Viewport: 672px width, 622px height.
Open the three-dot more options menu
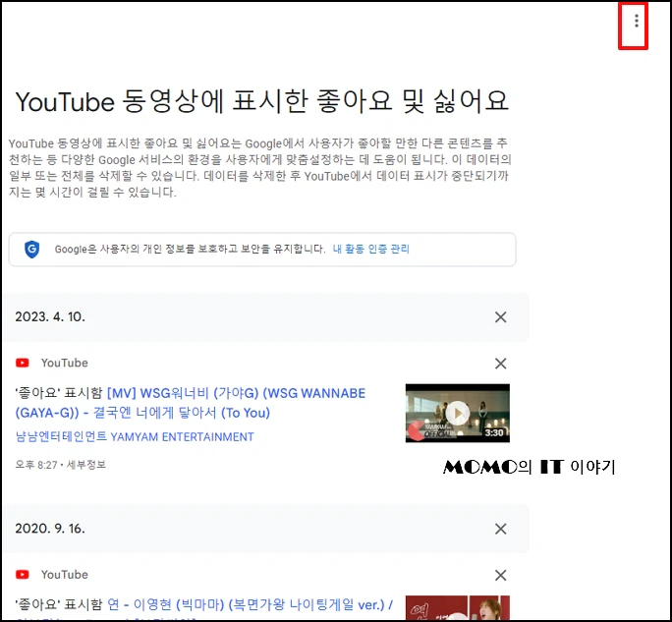637,21
